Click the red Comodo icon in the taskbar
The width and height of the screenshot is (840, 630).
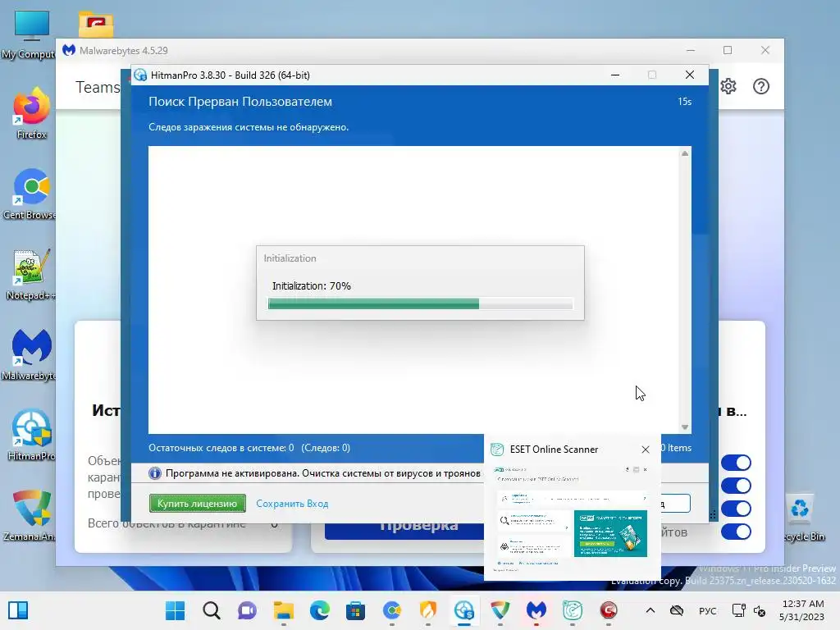pos(608,610)
